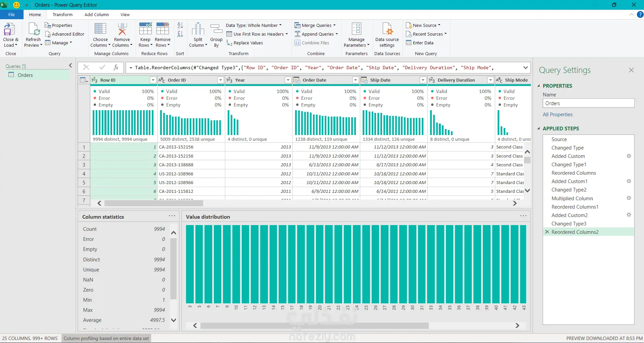
Task: Delete the Reordered Columns2 step
Action: click(x=547, y=232)
